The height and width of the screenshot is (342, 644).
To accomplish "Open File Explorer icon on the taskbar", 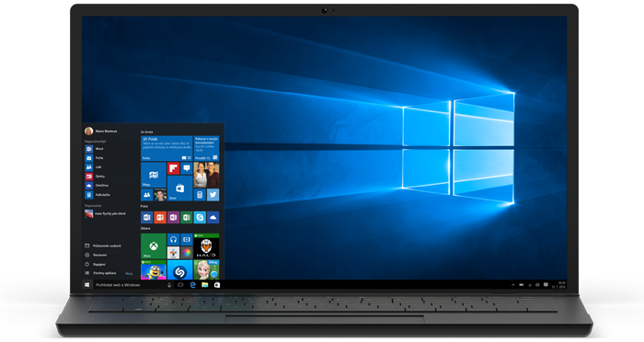I will coord(204,284).
